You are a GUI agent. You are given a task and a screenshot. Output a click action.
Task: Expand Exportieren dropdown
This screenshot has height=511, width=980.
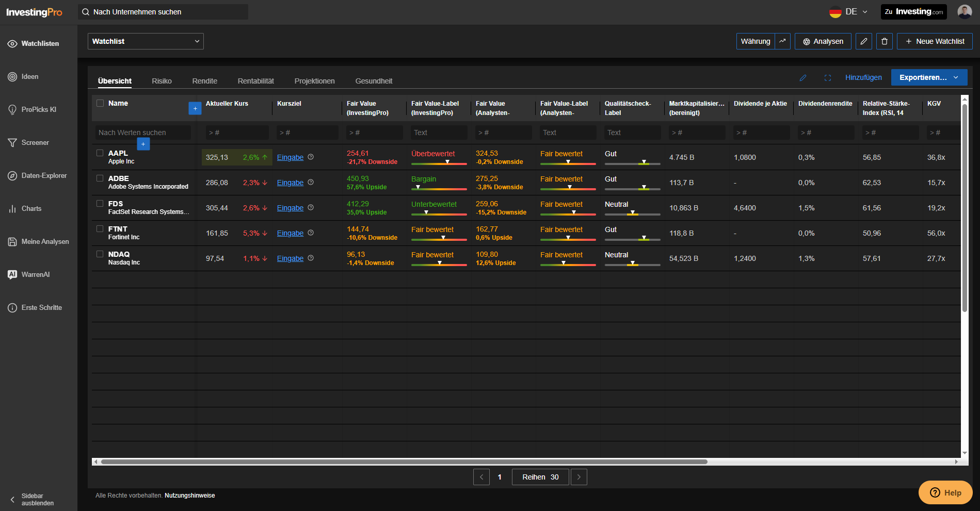929,77
